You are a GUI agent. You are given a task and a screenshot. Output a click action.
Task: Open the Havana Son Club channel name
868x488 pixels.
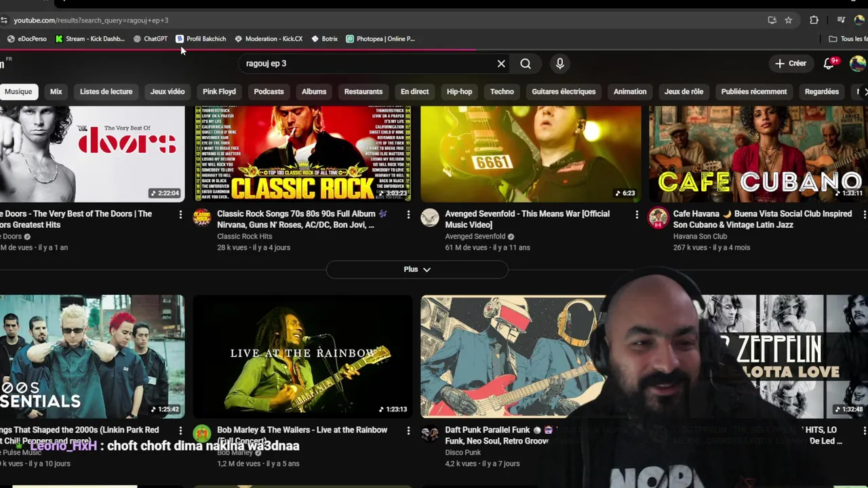coord(700,237)
